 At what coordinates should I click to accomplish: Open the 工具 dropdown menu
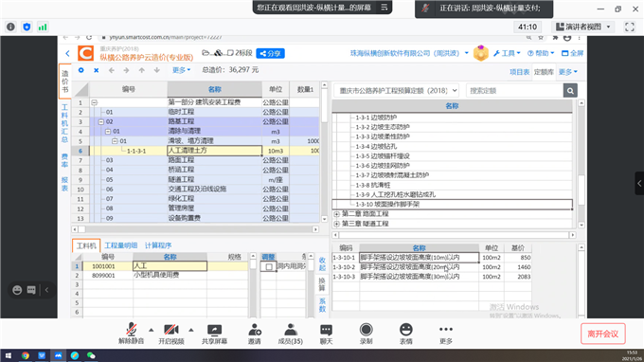(507, 53)
